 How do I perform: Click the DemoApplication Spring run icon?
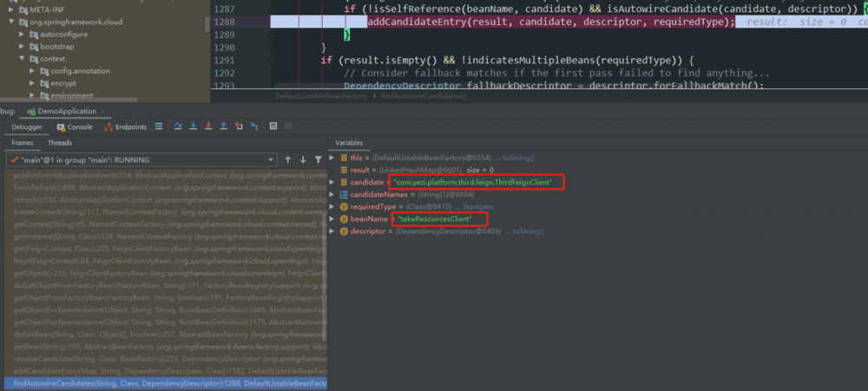click(31, 111)
